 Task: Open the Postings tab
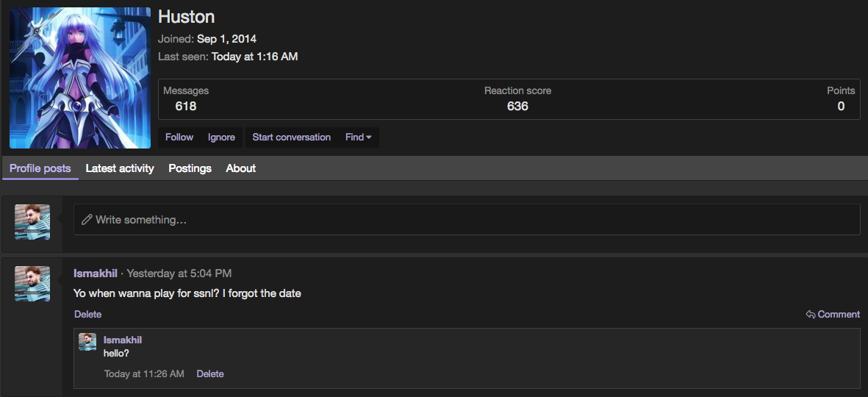click(x=190, y=168)
